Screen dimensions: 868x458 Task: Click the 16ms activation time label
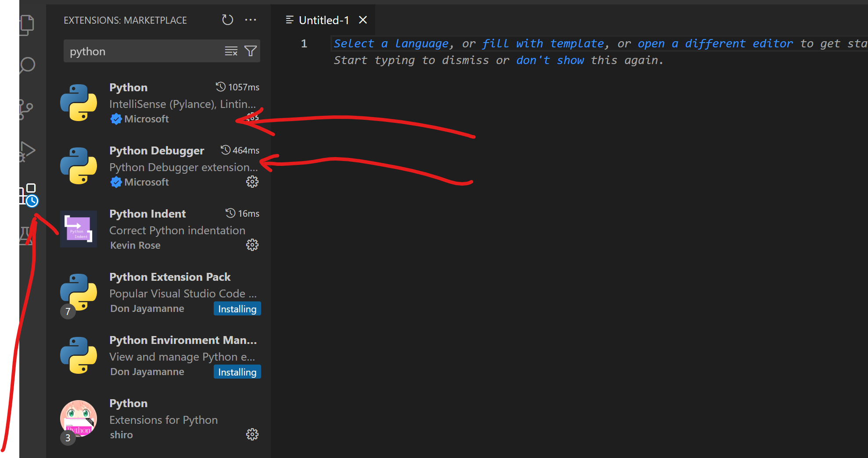click(248, 214)
